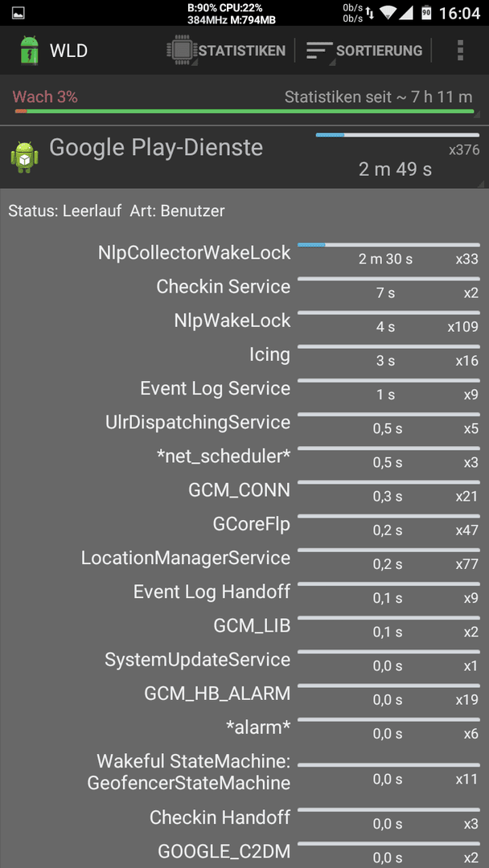Select the Event Log Service entry
489x868 pixels.
click(244, 389)
